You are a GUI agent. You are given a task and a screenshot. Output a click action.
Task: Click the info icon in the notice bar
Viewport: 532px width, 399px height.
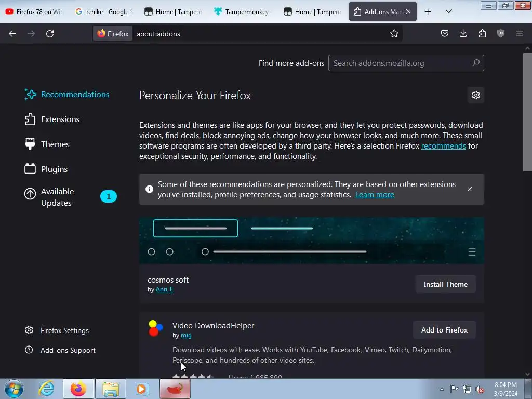(149, 189)
